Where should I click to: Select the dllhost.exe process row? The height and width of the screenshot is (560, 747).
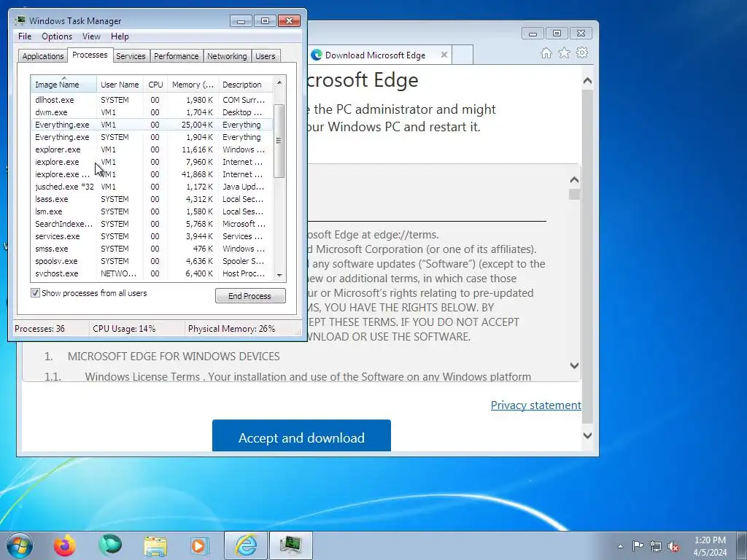(x=152, y=100)
